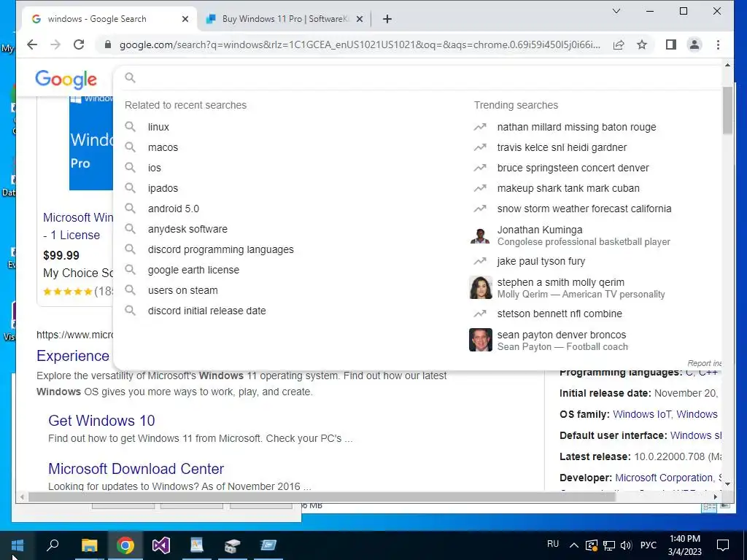The image size is (747, 560).
Task: Open the tab search chevron
Action: [616, 11]
